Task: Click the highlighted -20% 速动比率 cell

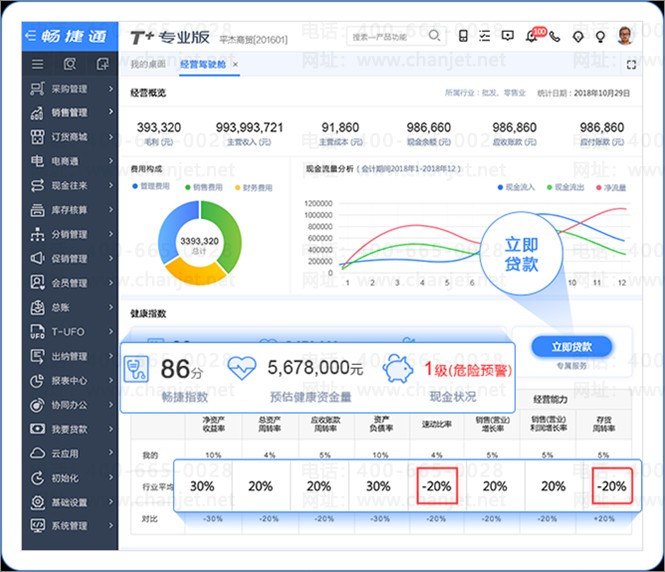Action: pyautogui.click(x=437, y=486)
